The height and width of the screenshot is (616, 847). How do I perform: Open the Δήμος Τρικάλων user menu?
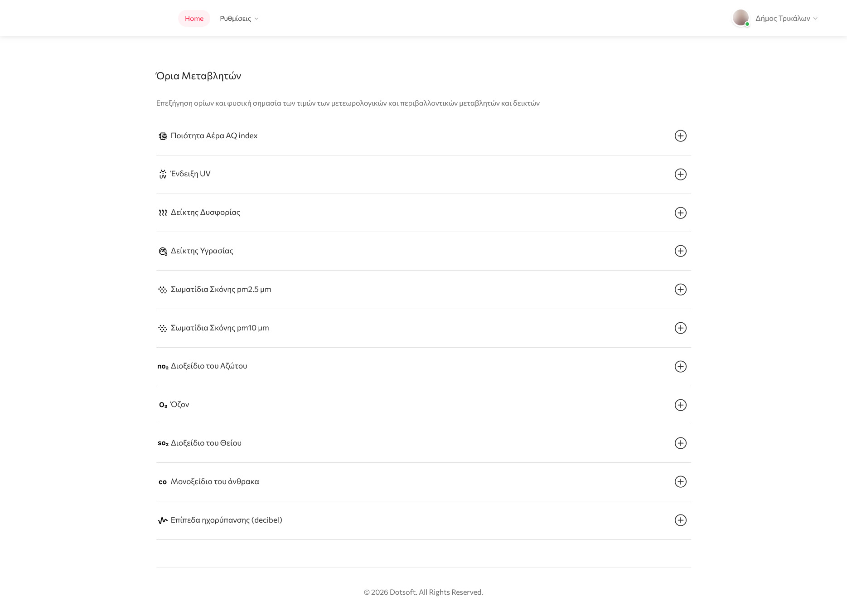click(x=786, y=19)
